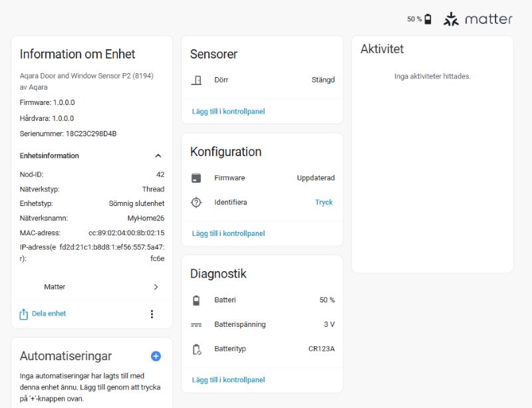Click the Batterispänning icon
The image size is (532, 408).
click(196, 325)
